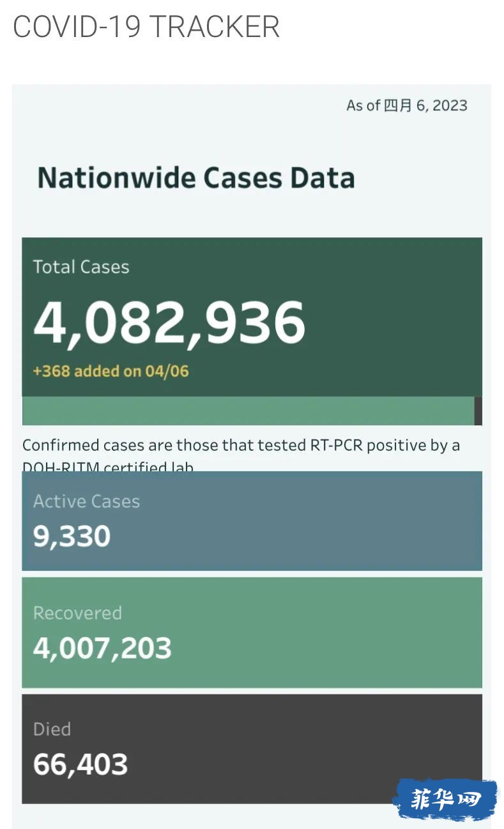The width and height of the screenshot is (504, 829).
Task: Select the date text As of 6, 2023
Action: click(407, 105)
